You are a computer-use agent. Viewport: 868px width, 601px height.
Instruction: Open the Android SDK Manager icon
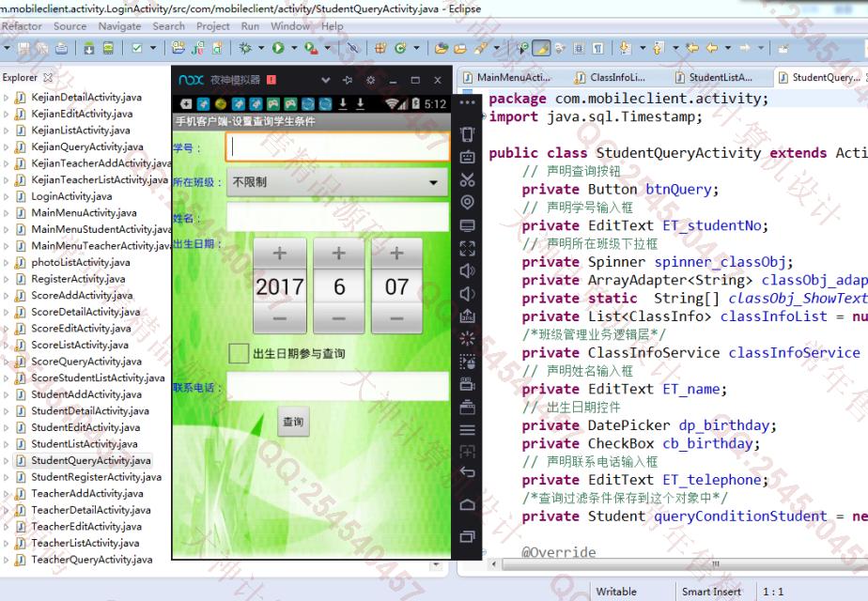coord(88,49)
